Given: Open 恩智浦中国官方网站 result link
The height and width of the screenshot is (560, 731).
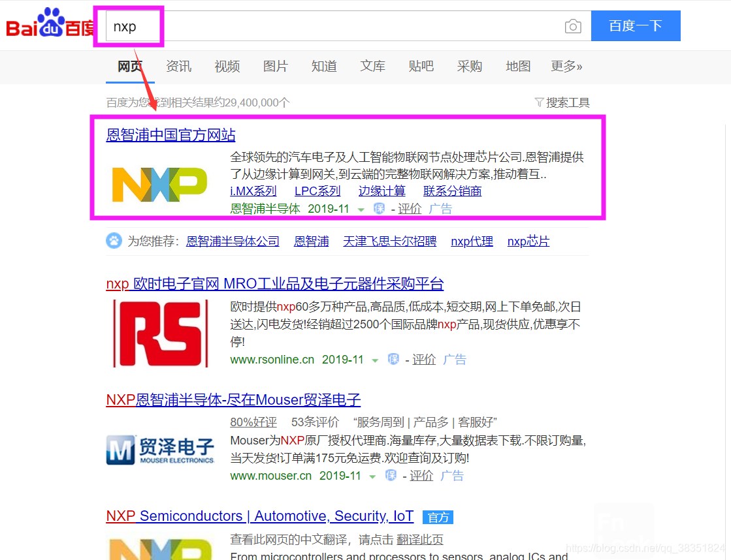Looking at the screenshot, I should click(171, 135).
